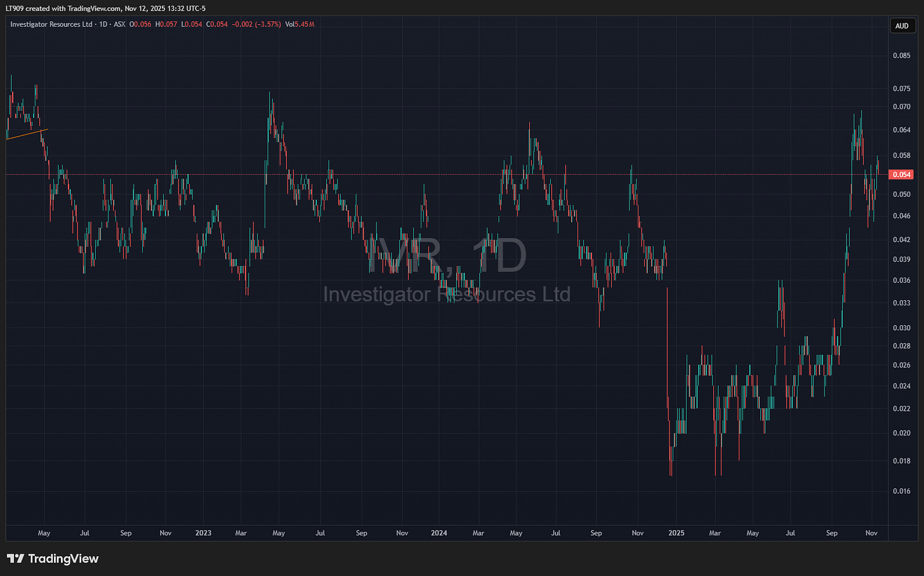Screen dimensions: 924x576
Task: Click the 0.070 price axis label
Action: (901, 107)
